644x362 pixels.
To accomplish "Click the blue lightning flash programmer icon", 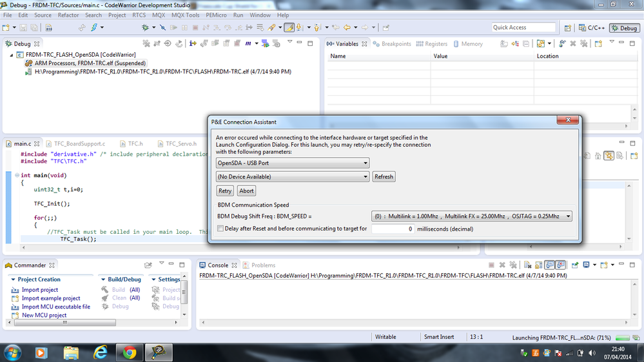I will point(94,28).
